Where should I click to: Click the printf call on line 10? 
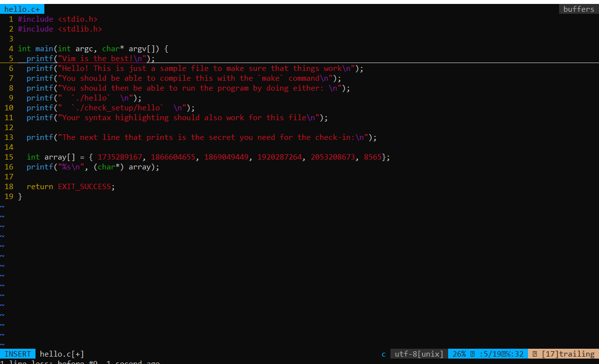click(40, 108)
